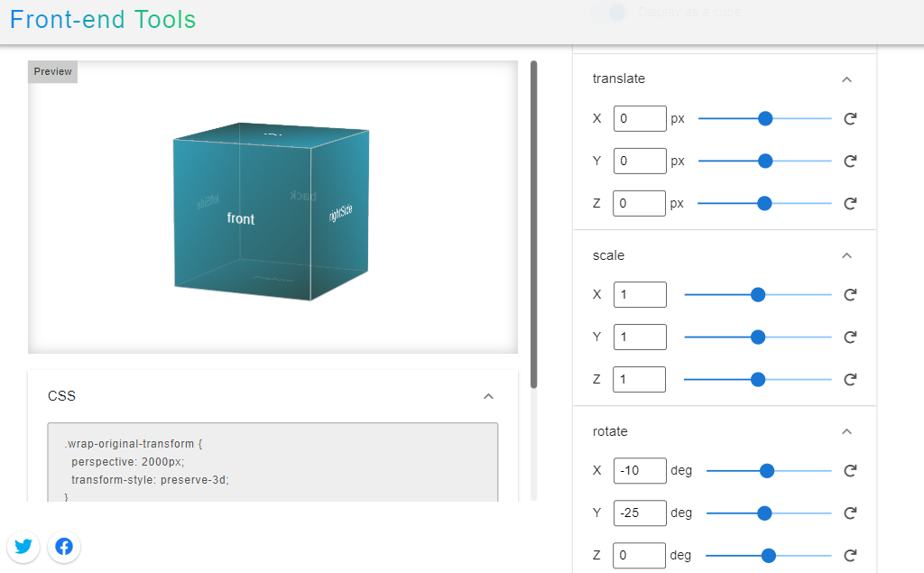Collapse the CSS code panel
This screenshot has width=924, height=573.
[488, 396]
